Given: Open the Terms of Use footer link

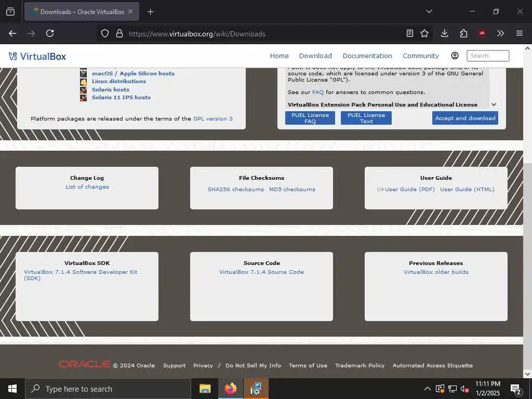Looking at the screenshot, I should point(308,365).
